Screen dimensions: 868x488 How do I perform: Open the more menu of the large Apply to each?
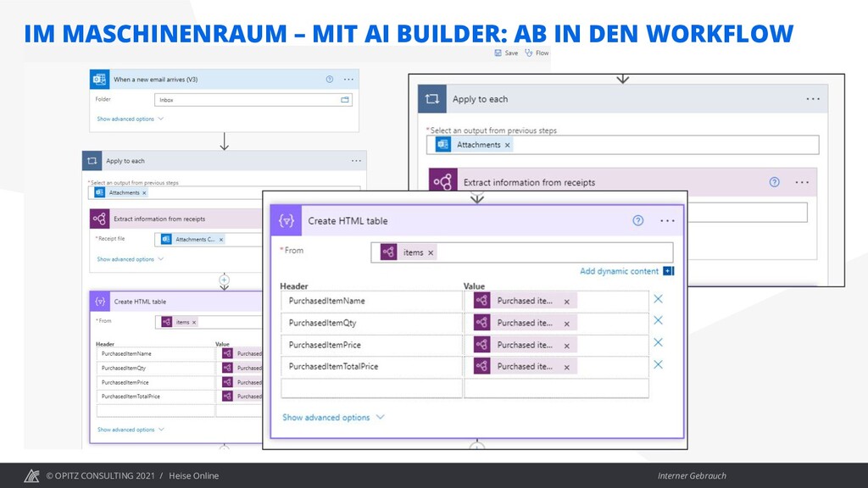point(813,99)
